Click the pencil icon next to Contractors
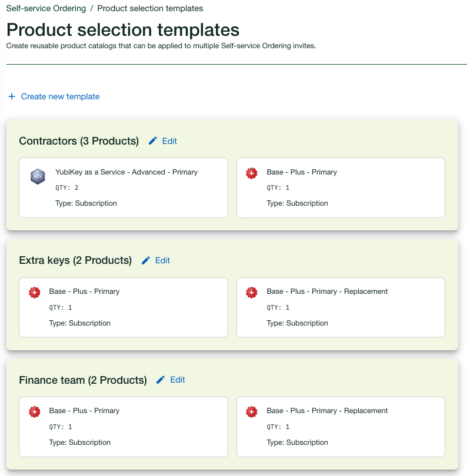This screenshot has width=467, height=476. point(153,141)
